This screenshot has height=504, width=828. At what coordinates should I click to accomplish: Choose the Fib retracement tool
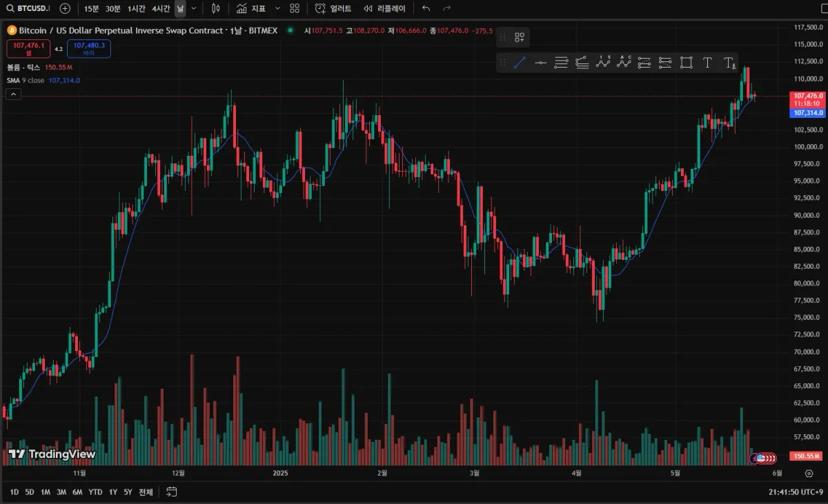pos(561,63)
